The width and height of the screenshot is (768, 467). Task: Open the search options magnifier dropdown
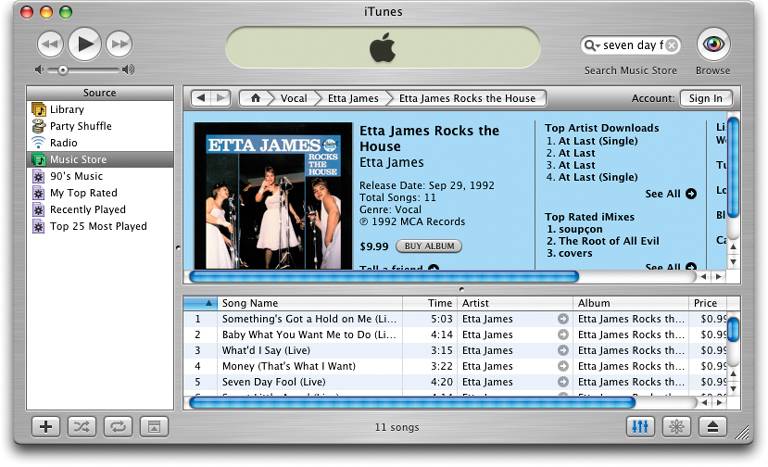[593, 45]
